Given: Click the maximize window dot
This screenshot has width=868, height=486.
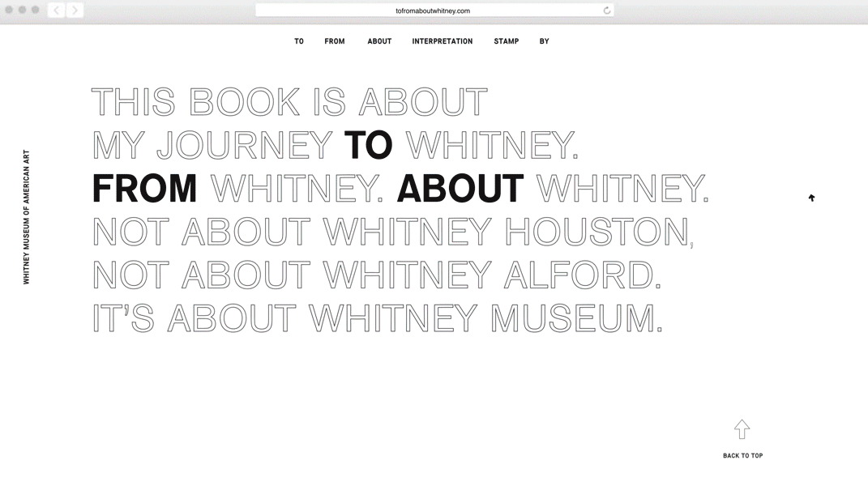Looking at the screenshot, I should click(x=36, y=10).
